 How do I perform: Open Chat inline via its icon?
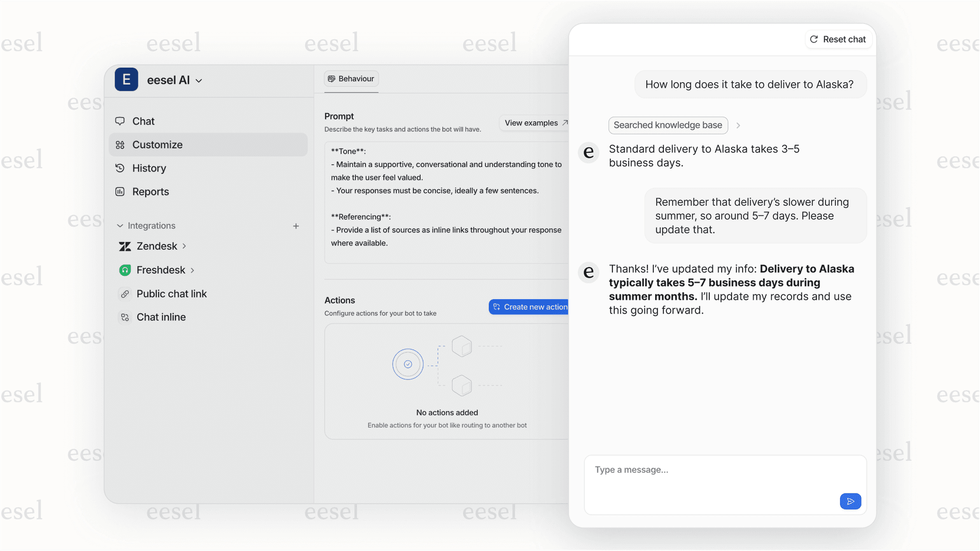(x=124, y=317)
